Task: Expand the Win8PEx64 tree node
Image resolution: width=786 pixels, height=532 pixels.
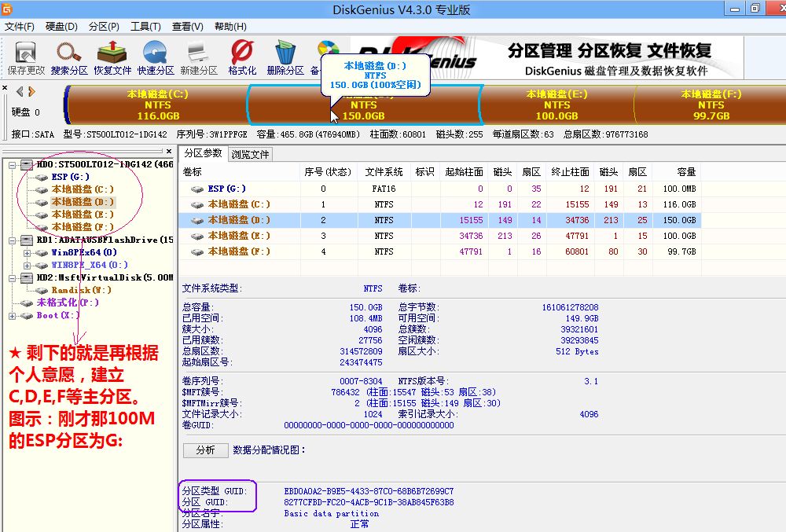Action: pos(28,252)
